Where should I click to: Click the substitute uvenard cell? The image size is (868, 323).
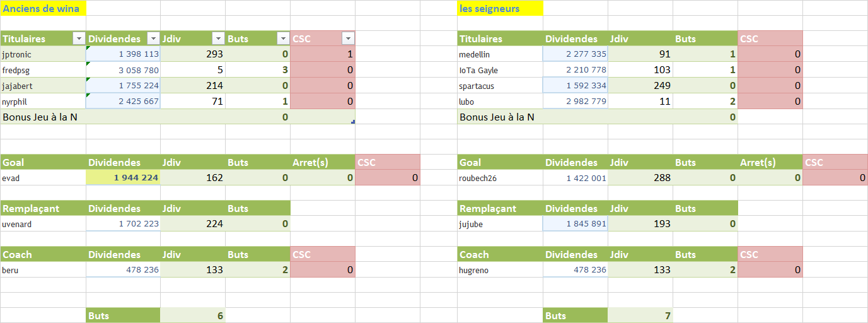[x=43, y=223]
